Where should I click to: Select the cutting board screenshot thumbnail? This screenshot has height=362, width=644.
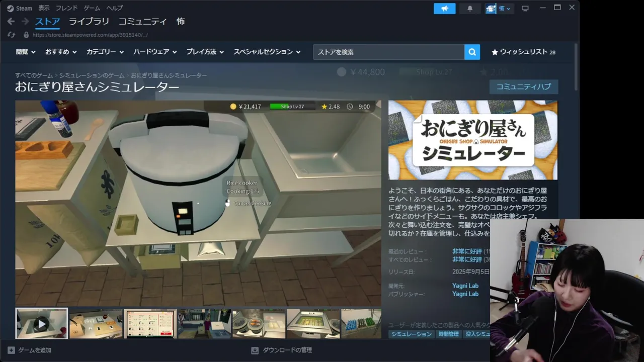click(x=96, y=324)
